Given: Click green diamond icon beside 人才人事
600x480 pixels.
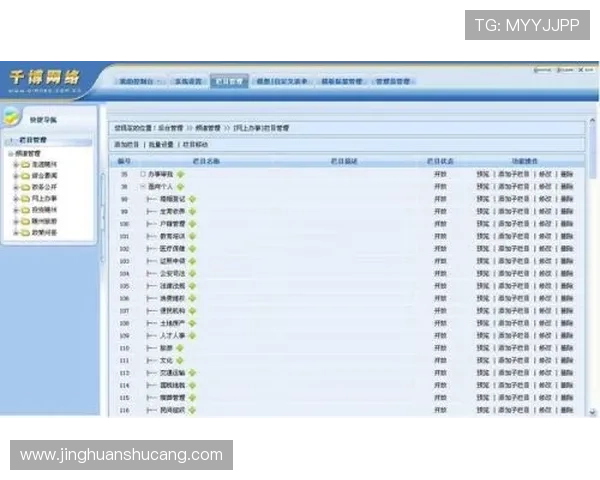Looking at the screenshot, I should (x=192, y=336).
